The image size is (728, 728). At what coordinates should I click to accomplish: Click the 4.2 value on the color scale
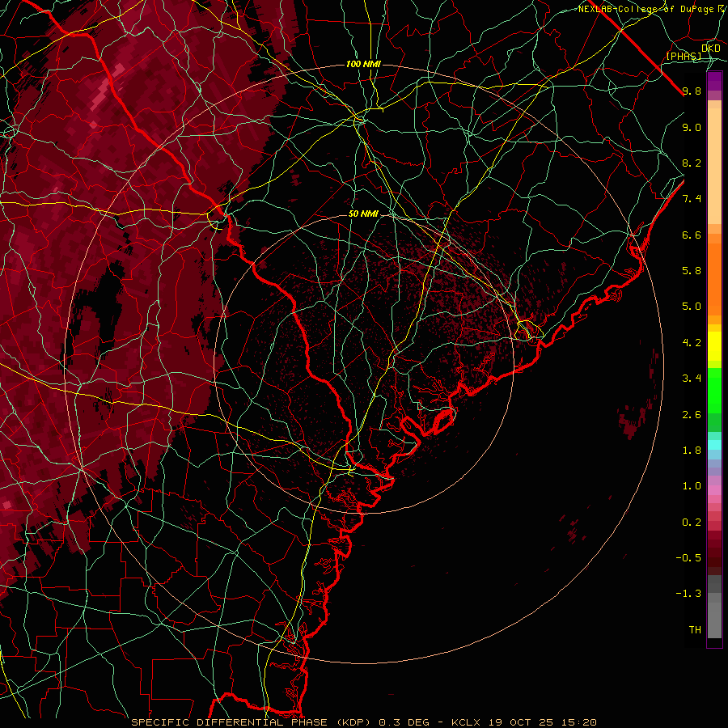[692, 343]
